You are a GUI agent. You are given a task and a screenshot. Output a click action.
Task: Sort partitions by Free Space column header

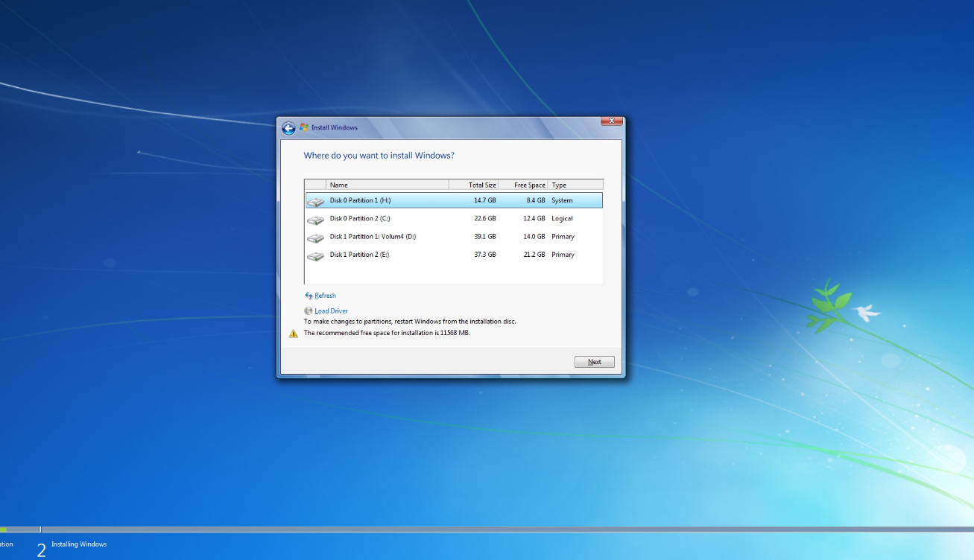click(523, 185)
